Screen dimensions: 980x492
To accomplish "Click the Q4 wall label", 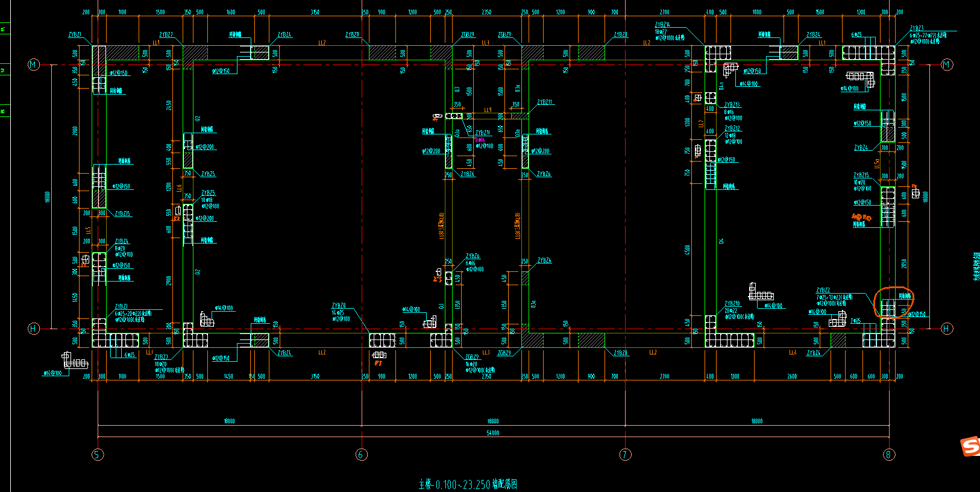I will pos(721,241).
